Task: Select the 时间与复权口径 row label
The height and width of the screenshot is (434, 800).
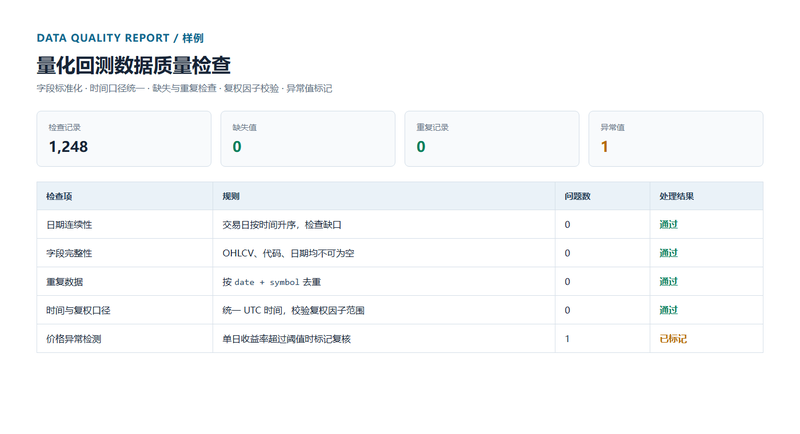Action: (78, 311)
